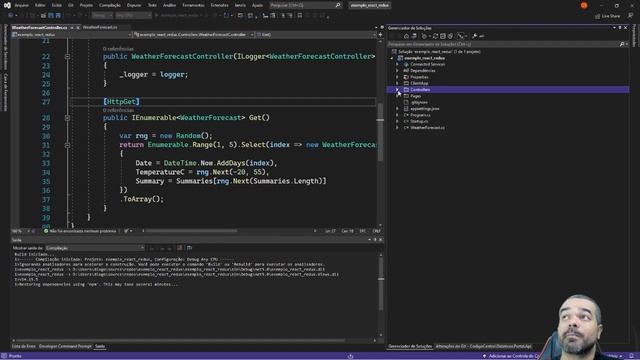Expand the Program.cs node
The image size is (640, 360).
point(397,115)
